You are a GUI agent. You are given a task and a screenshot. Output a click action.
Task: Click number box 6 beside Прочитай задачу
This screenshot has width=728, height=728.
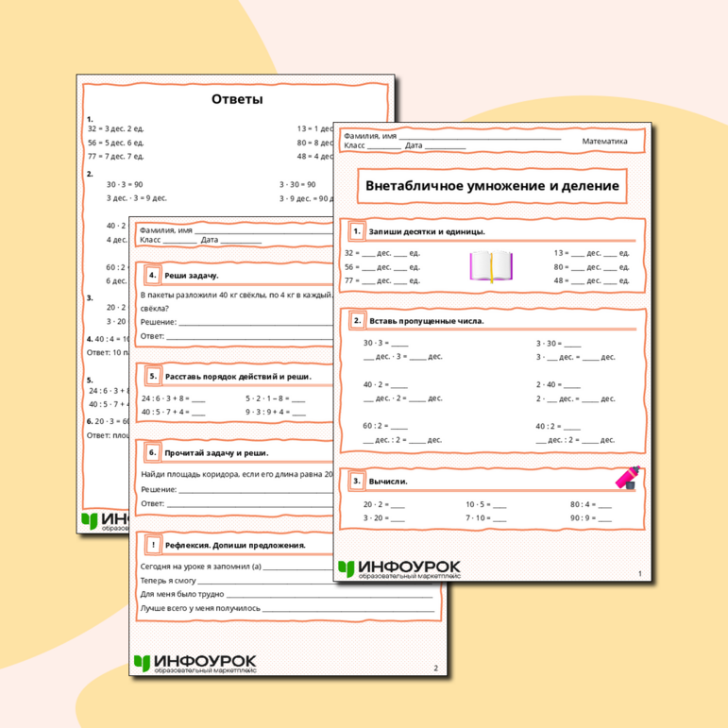click(152, 452)
